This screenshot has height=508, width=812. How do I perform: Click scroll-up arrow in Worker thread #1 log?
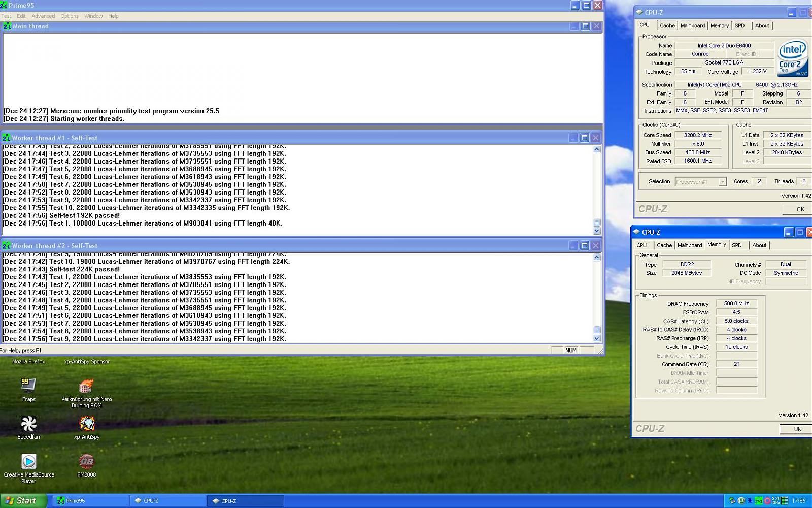(597, 150)
